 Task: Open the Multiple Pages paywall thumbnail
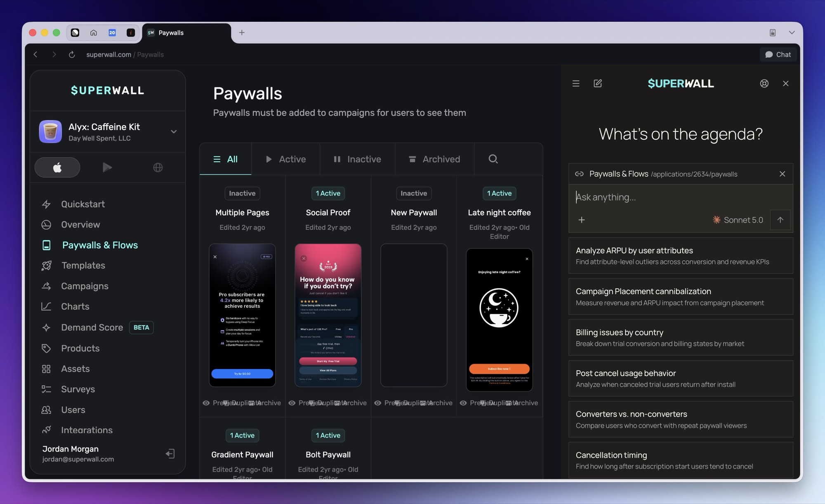click(x=242, y=315)
